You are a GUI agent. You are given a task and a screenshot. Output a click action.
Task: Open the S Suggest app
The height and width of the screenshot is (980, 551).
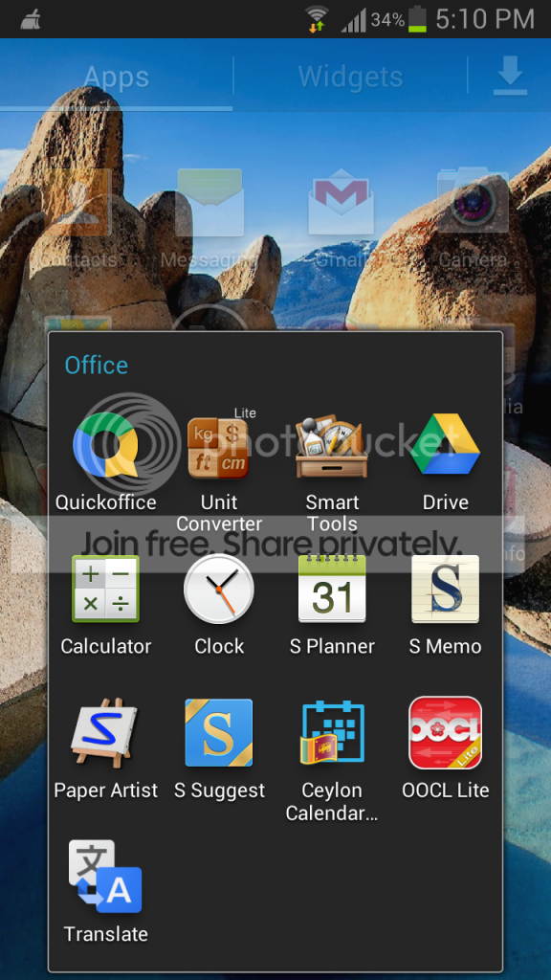point(219,733)
